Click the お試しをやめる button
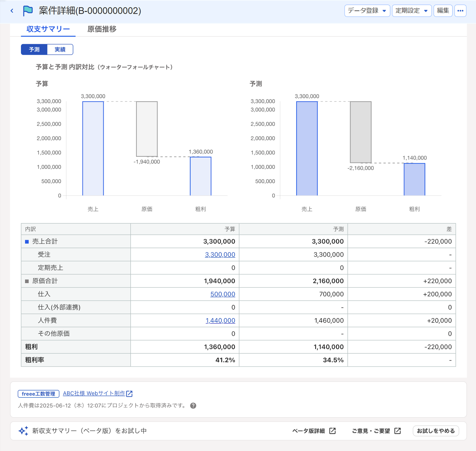476x451 pixels. click(436, 431)
